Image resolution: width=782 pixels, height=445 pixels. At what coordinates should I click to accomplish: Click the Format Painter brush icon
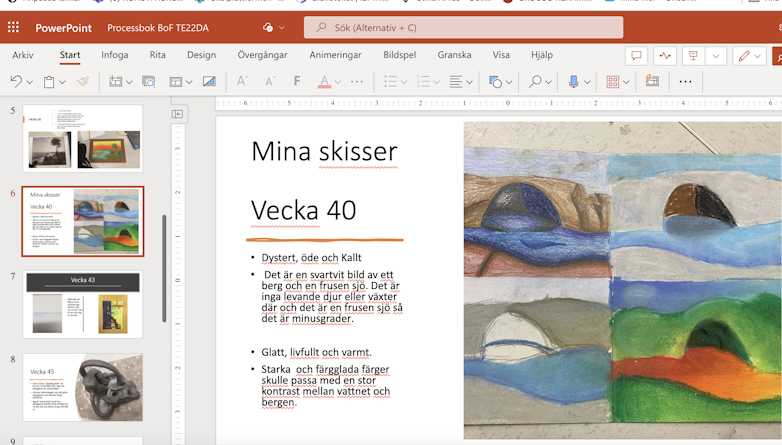(x=83, y=81)
